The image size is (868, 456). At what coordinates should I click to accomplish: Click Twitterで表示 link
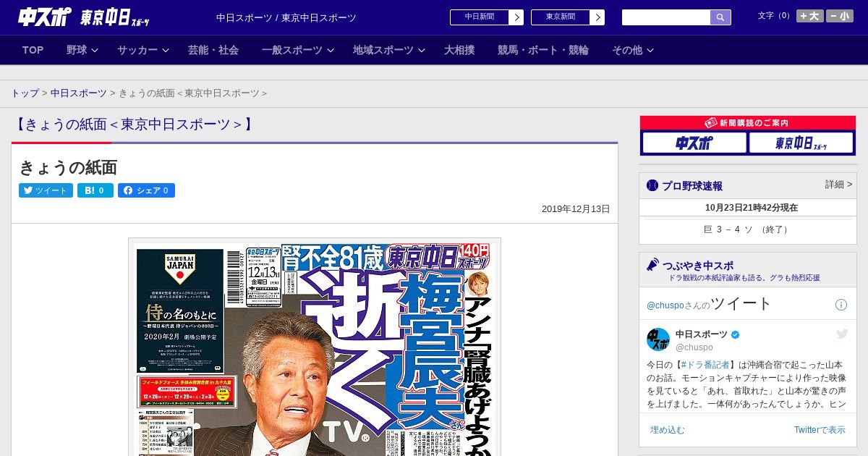(x=820, y=430)
